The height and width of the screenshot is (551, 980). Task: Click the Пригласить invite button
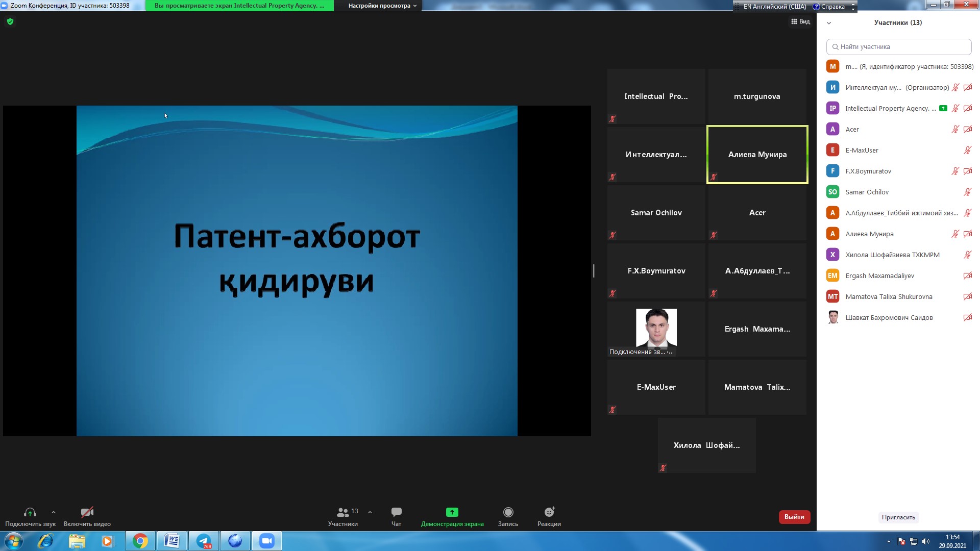(x=898, y=517)
